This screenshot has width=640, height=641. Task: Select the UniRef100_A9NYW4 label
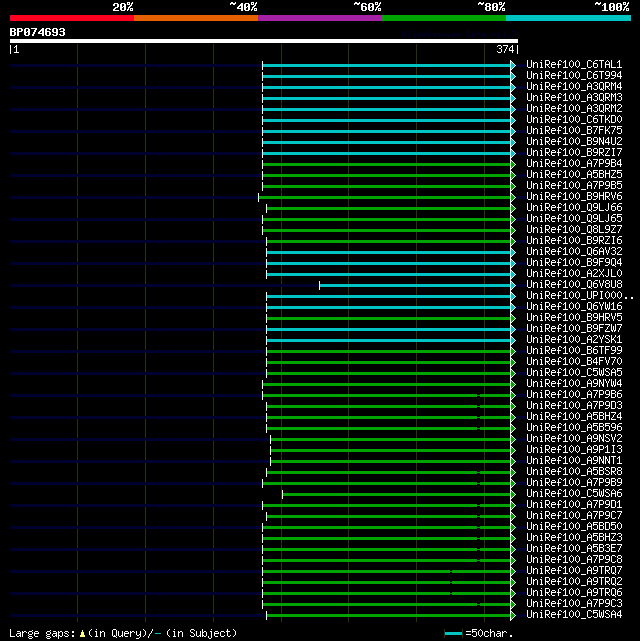point(574,383)
